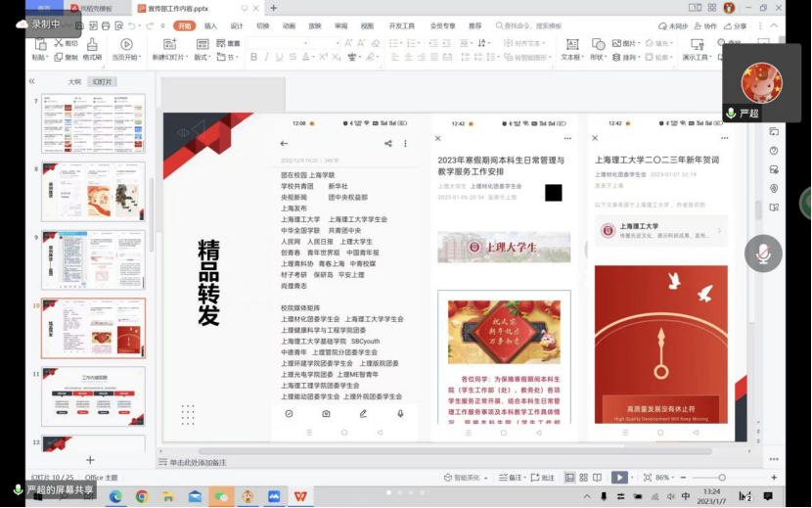This screenshot has height=508, width=812.
Task: Switch to Slide Sorter grid view
Action: click(584, 478)
